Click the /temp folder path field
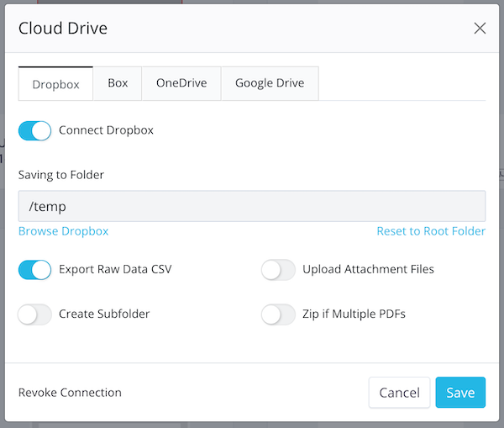504x428 pixels. [252, 206]
